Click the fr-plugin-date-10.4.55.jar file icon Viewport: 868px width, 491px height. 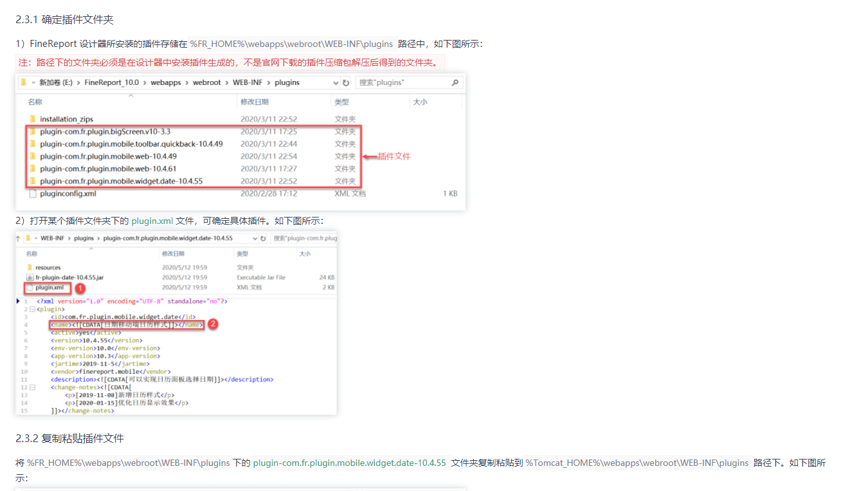point(30,277)
